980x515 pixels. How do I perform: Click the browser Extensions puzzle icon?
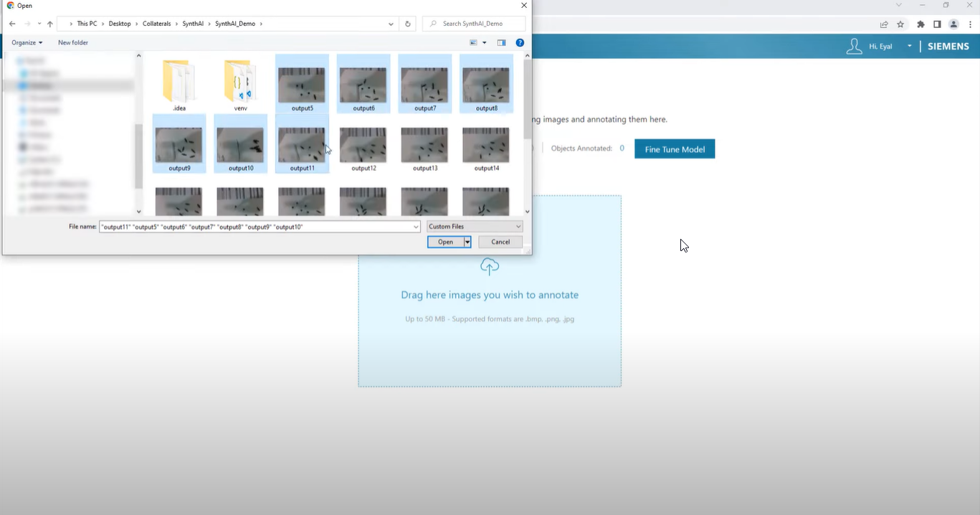[920, 24]
